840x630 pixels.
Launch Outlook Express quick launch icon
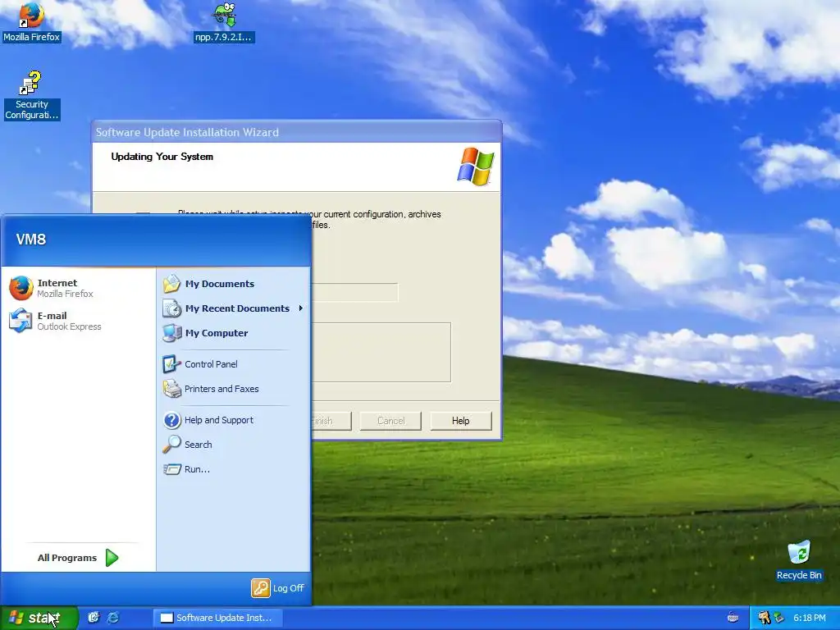coord(94,618)
